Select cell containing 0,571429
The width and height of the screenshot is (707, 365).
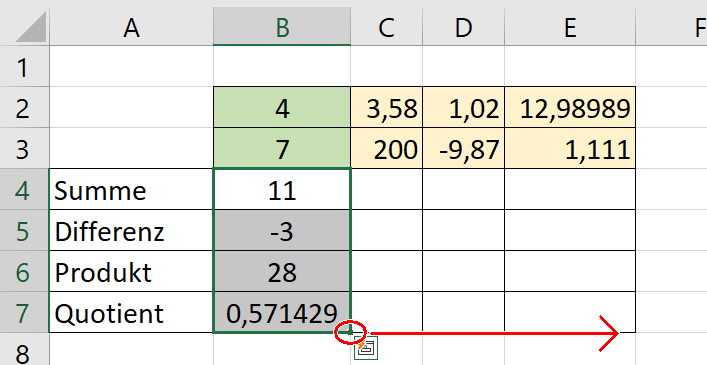(282, 312)
